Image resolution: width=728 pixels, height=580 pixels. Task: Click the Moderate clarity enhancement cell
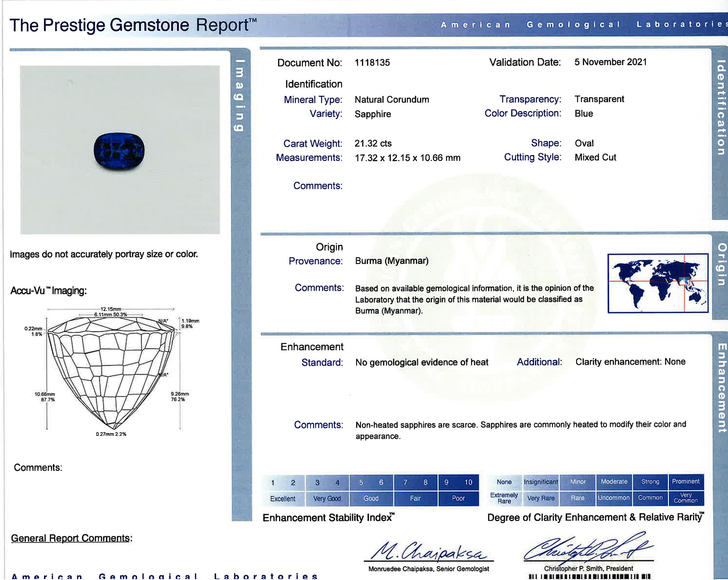point(614,482)
